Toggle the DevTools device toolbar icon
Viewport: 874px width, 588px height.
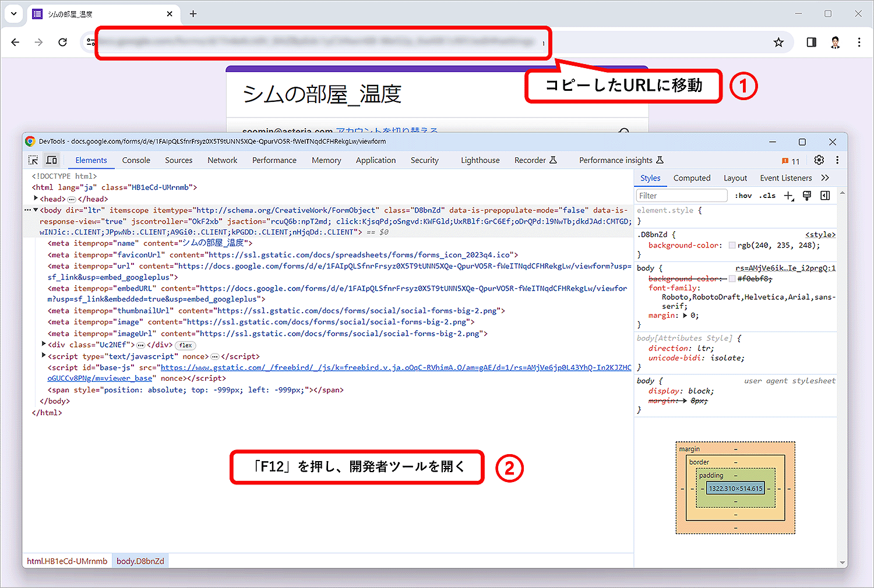(52, 160)
